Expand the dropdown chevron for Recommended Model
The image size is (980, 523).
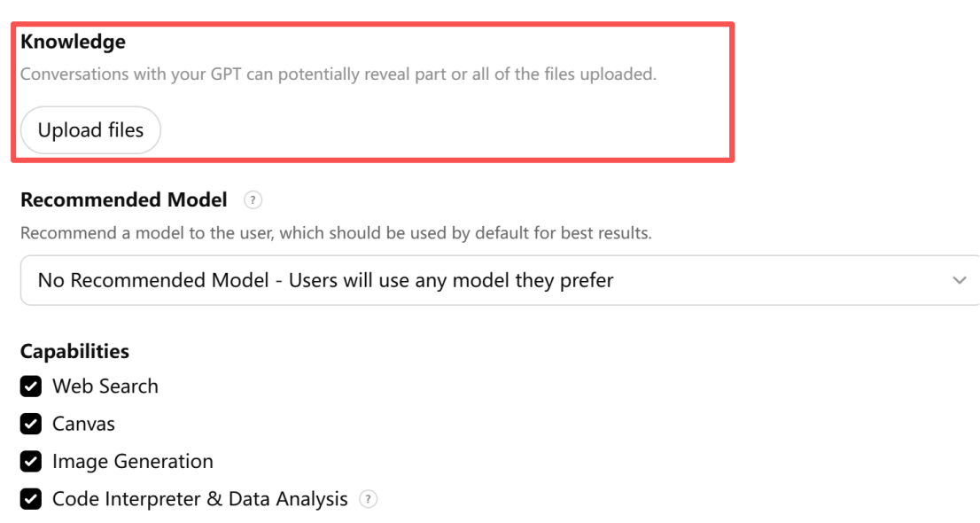(x=959, y=280)
